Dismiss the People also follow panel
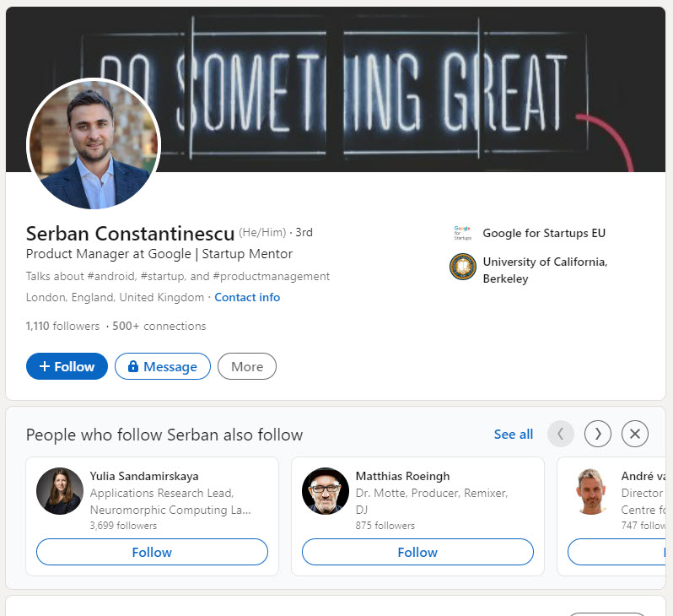 635,434
